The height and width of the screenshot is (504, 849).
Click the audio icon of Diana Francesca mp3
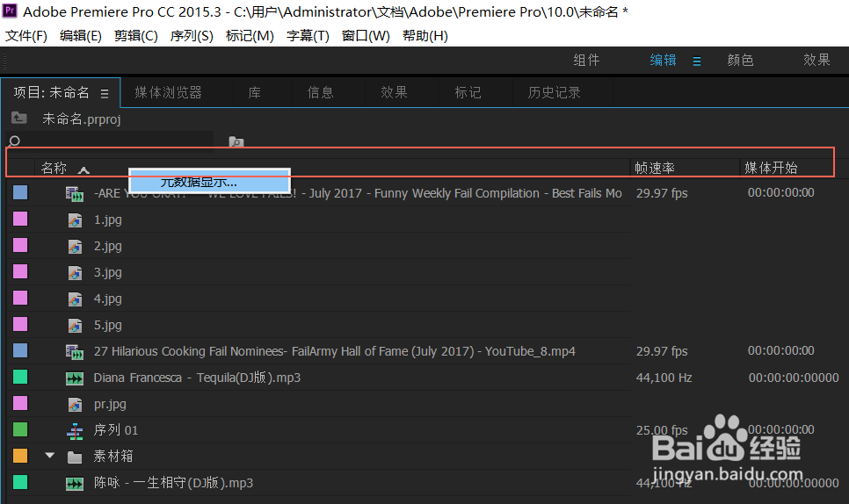pos(75,378)
